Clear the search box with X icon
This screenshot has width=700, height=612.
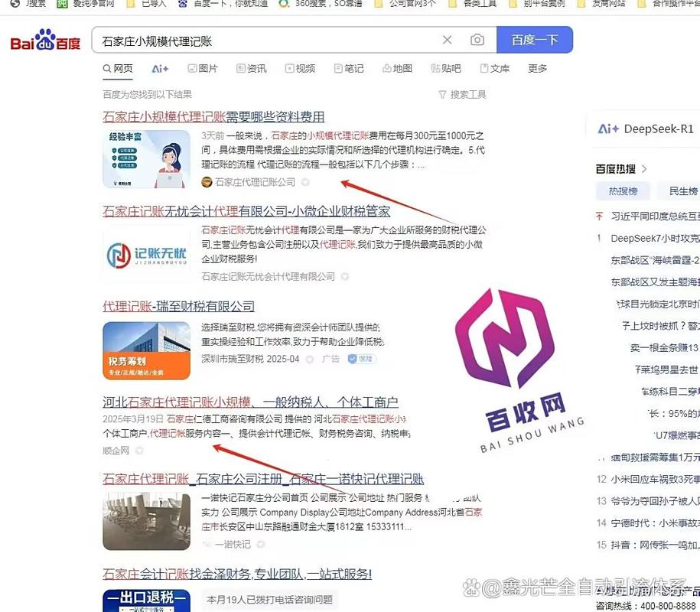coord(447,41)
